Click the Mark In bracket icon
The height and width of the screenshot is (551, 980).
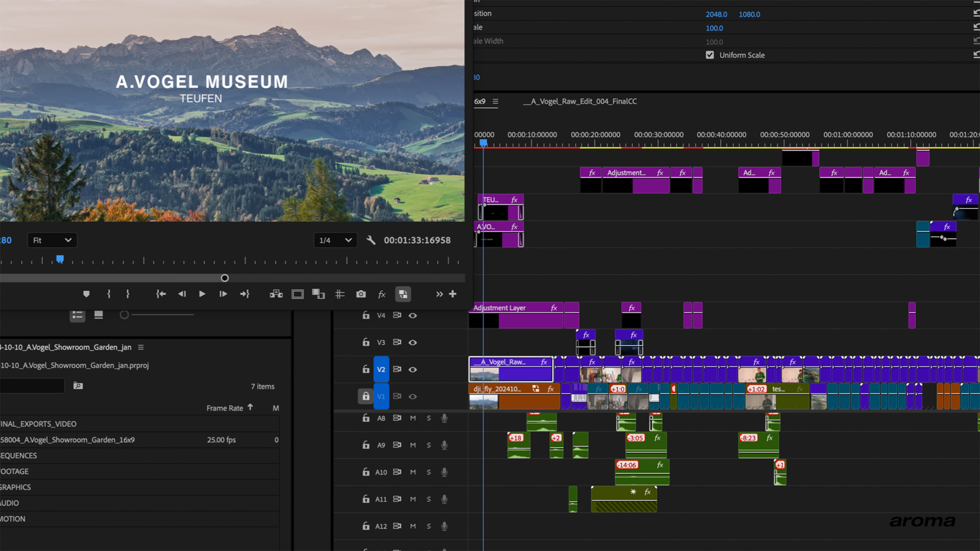[109, 294]
